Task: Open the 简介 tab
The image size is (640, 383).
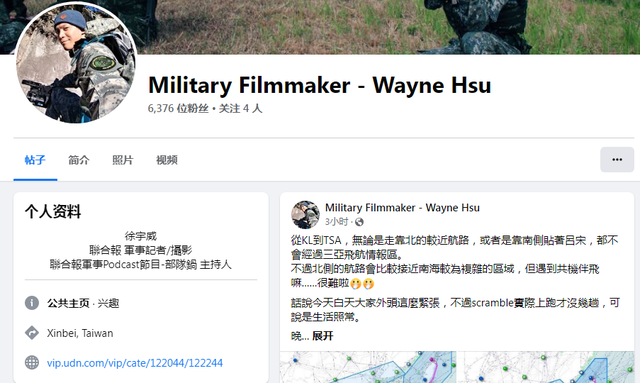Action: click(78, 160)
